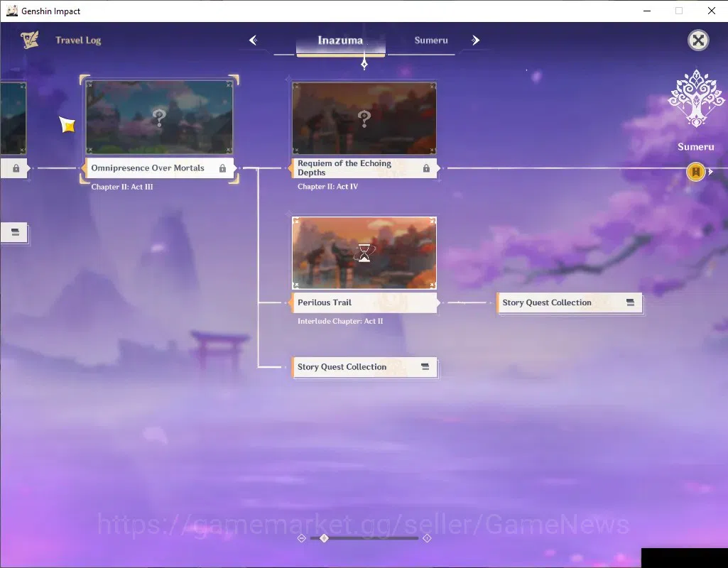Go to next region with right arrow
The image size is (728, 568).
(x=475, y=40)
